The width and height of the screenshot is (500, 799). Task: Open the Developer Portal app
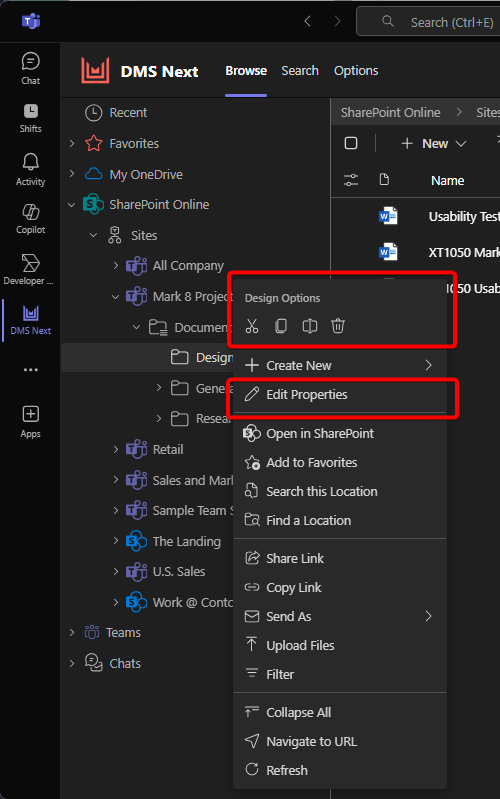(x=29, y=269)
